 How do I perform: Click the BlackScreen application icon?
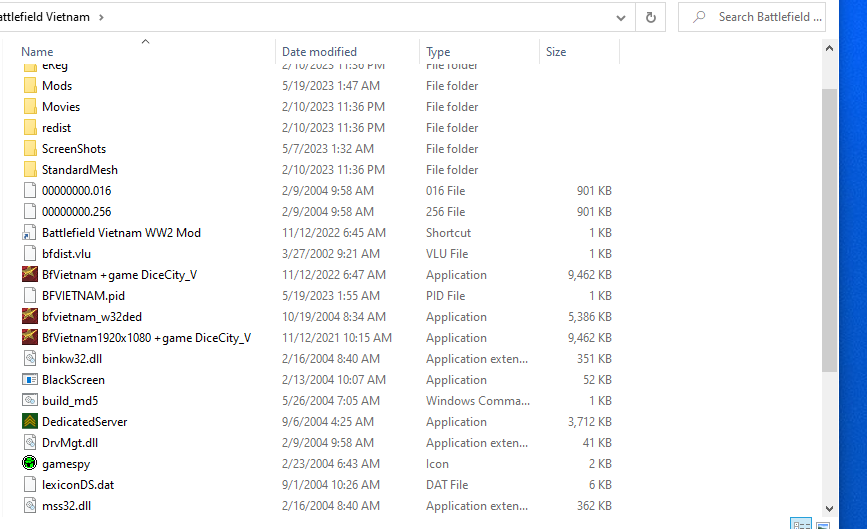pos(30,380)
